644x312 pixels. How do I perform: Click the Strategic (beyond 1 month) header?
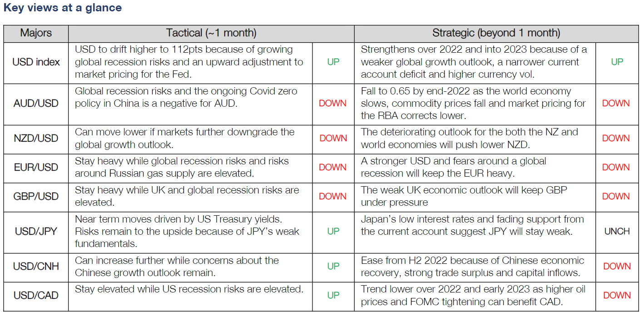click(496, 33)
